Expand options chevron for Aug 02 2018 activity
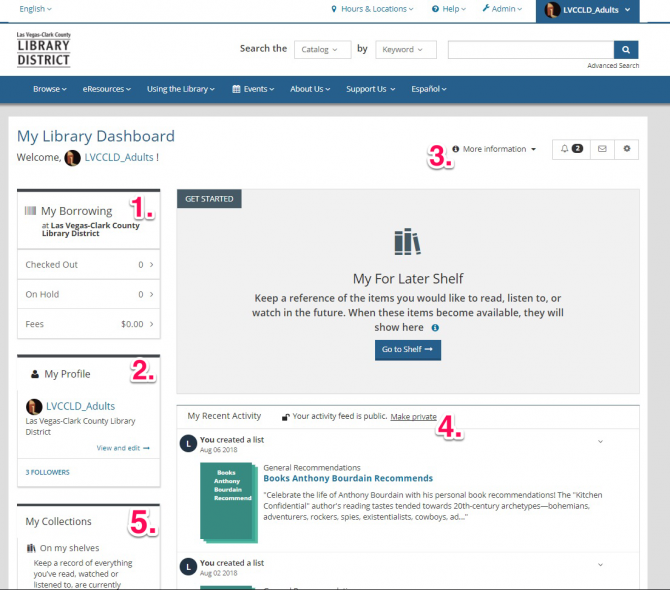This screenshot has height=590, width=670. pyautogui.click(x=600, y=564)
